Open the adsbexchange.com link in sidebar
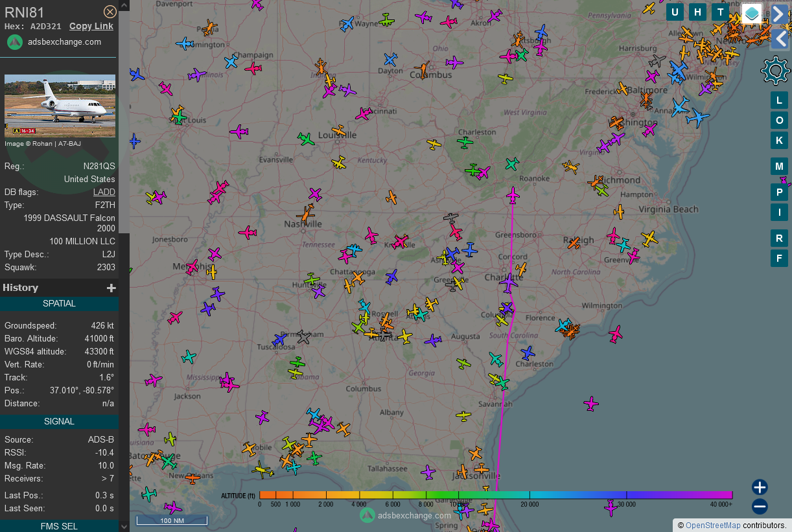792x532 pixels. 65,42
